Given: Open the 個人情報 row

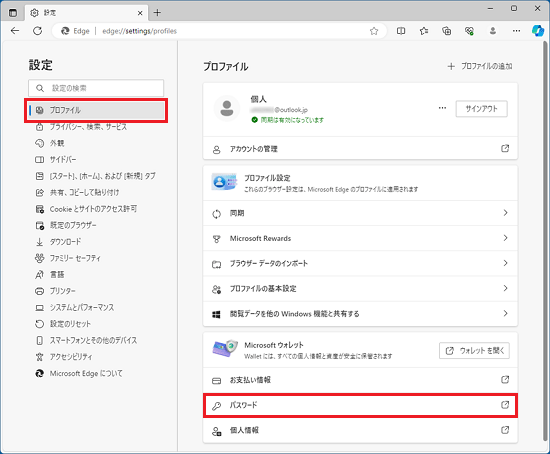Looking at the screenshot, I should pos(360,430).
